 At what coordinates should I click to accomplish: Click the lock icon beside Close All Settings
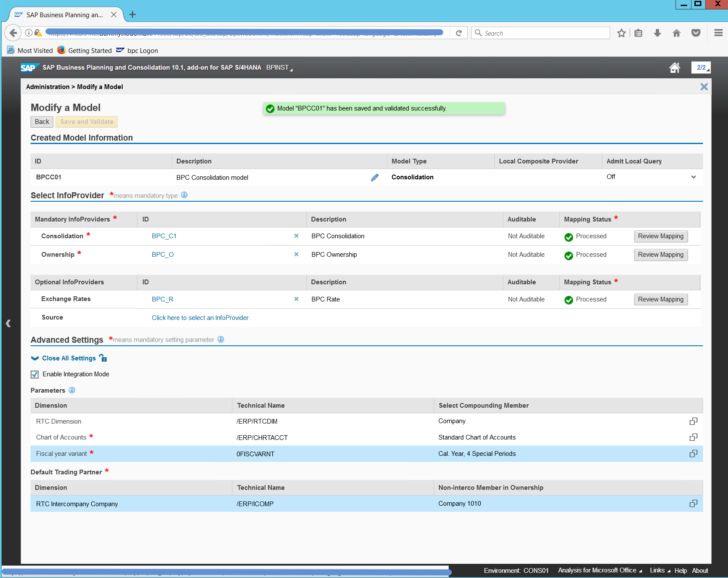pos(103,358)
